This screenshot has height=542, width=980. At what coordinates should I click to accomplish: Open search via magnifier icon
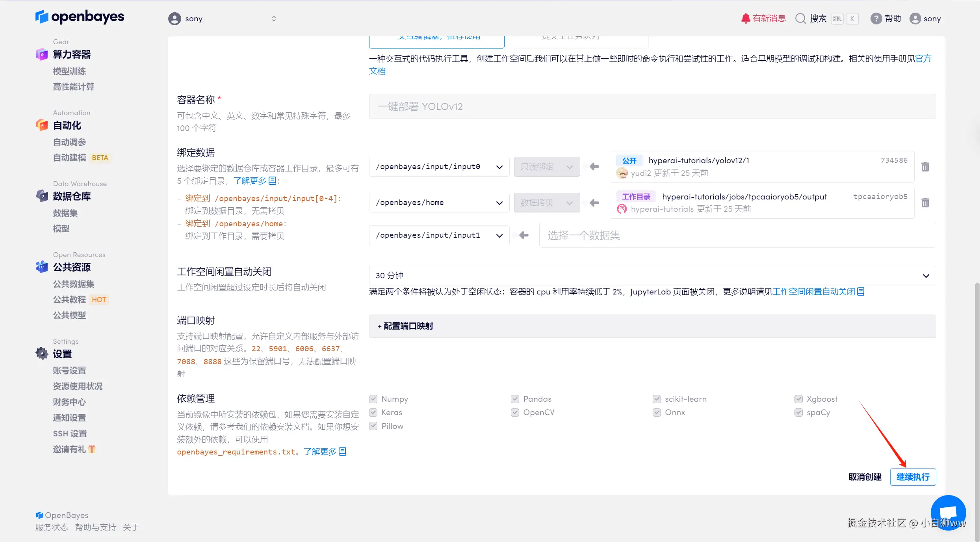click(800, 19)
